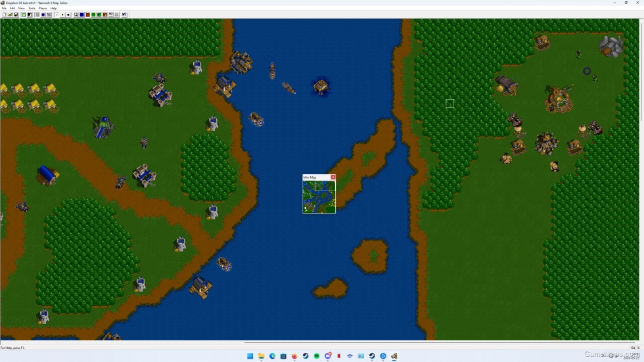
Task: Close the Mini Map window
Action: pyautogui.click(x=333, y=177)
